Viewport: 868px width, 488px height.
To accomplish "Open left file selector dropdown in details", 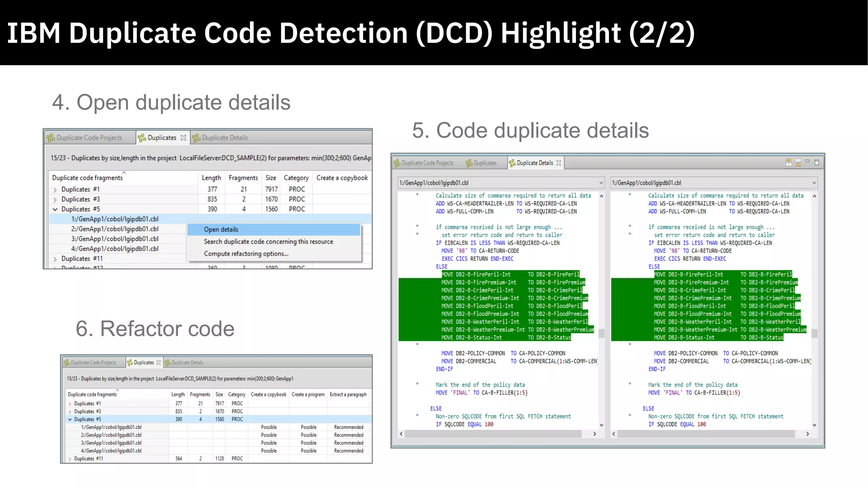I will click(601, 183).
